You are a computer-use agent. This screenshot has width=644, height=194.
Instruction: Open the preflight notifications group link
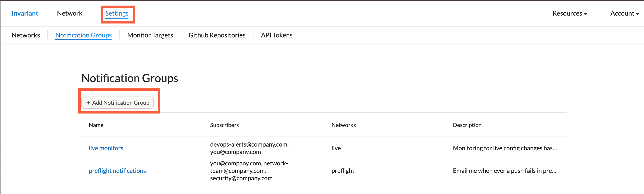click(x=117, y=171)
